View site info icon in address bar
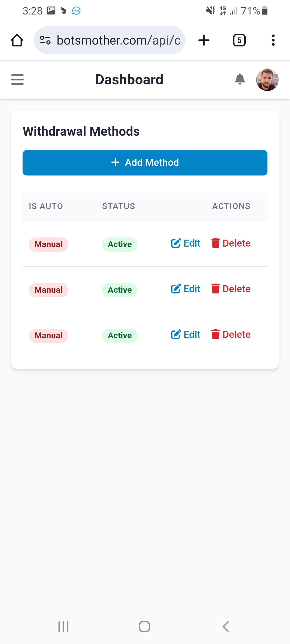This screenshot has width=290, height=644. click(x=45, y=40)
